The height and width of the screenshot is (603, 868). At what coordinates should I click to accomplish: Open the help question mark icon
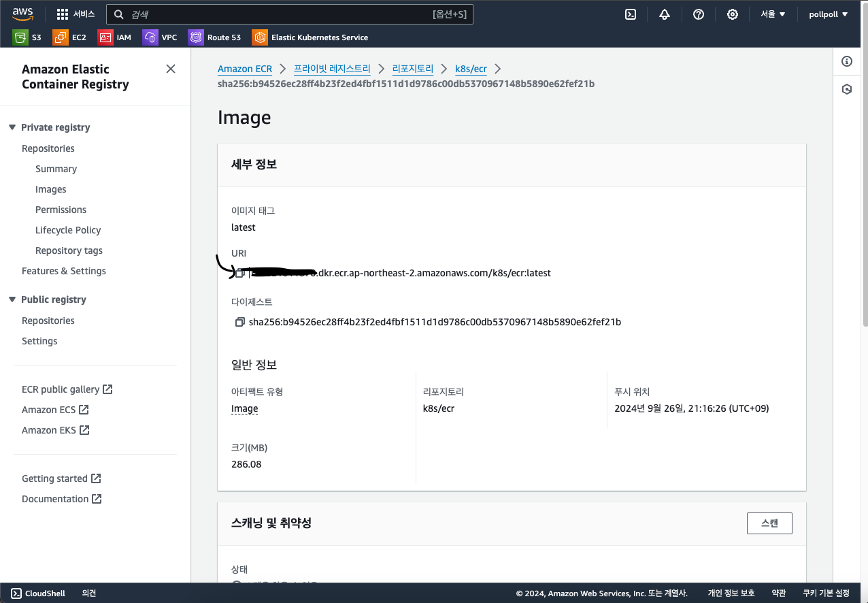point(699,14)
